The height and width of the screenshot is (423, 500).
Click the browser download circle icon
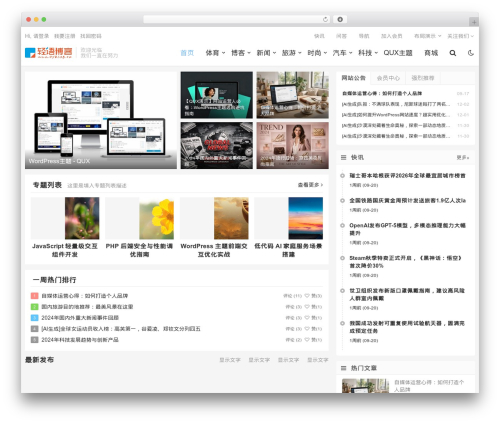(340, 20)
